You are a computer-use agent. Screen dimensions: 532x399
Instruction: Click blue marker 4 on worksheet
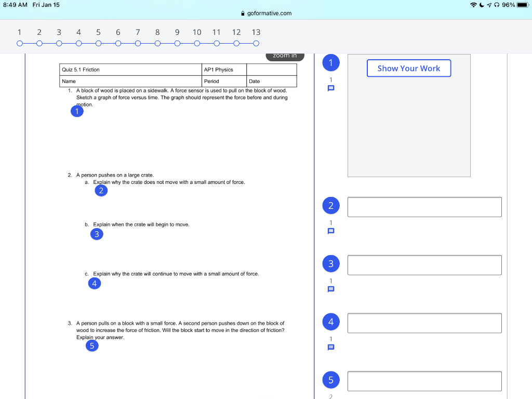(95, 283)
